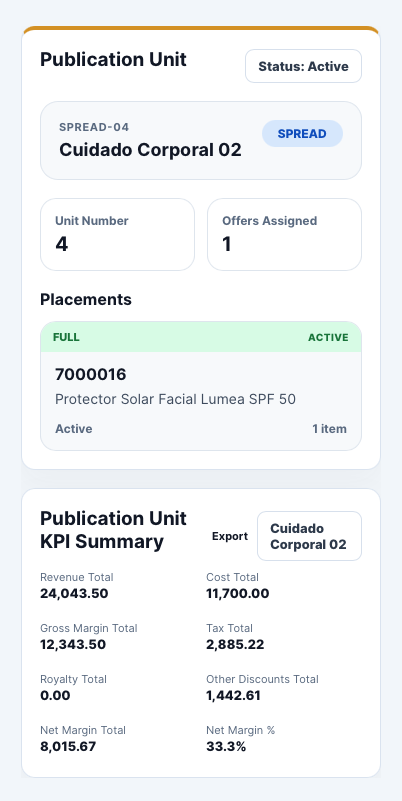
Task: Click the Tax Total label
Action: point(229,628)
